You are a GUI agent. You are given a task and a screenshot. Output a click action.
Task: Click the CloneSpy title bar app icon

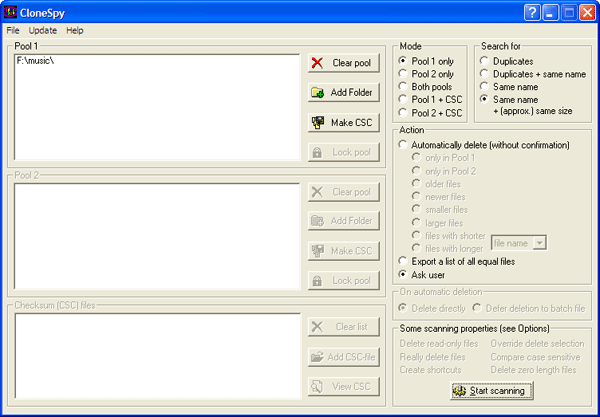(x=10, y=13)
